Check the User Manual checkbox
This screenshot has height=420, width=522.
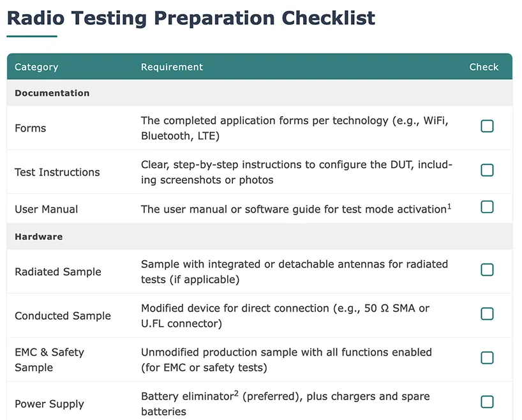coord(487,207)
